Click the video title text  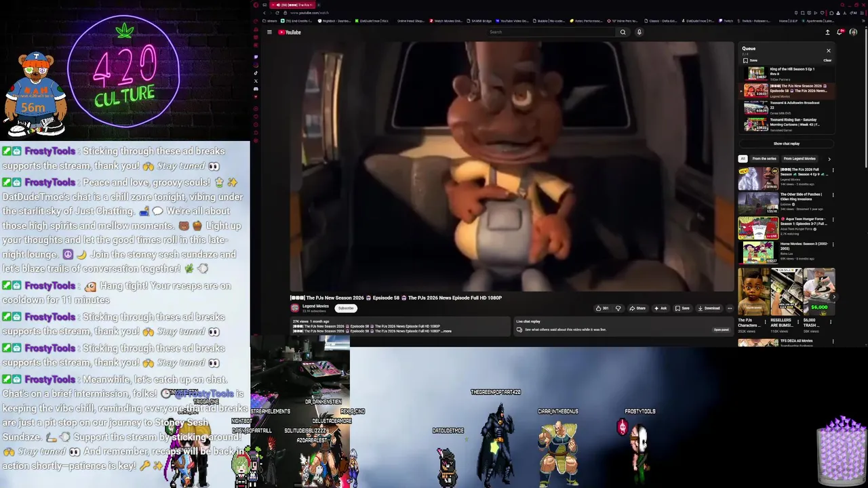[396, 298]
